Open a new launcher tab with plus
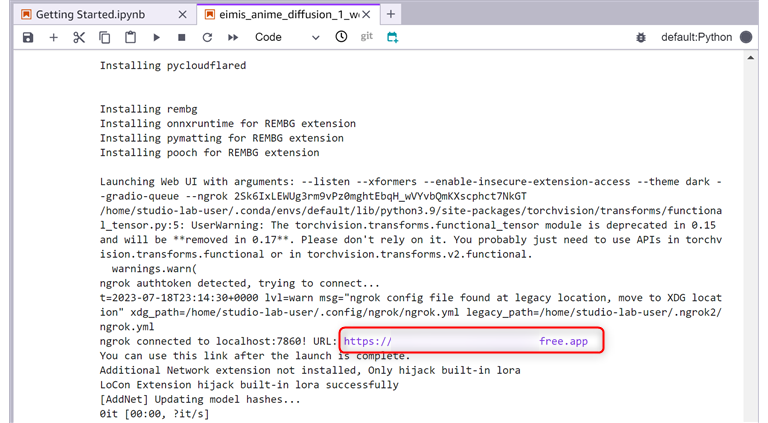Viewport: 768px width, 423px height. tap(391, 14)
